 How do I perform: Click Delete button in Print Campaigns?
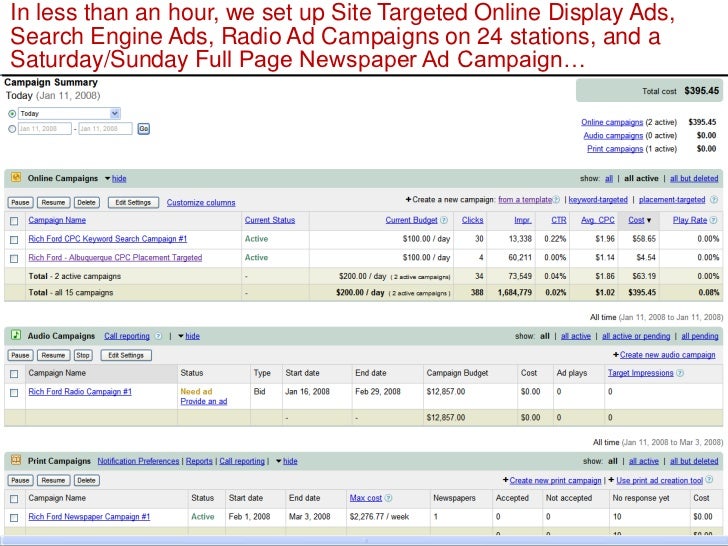click(86, 480)
